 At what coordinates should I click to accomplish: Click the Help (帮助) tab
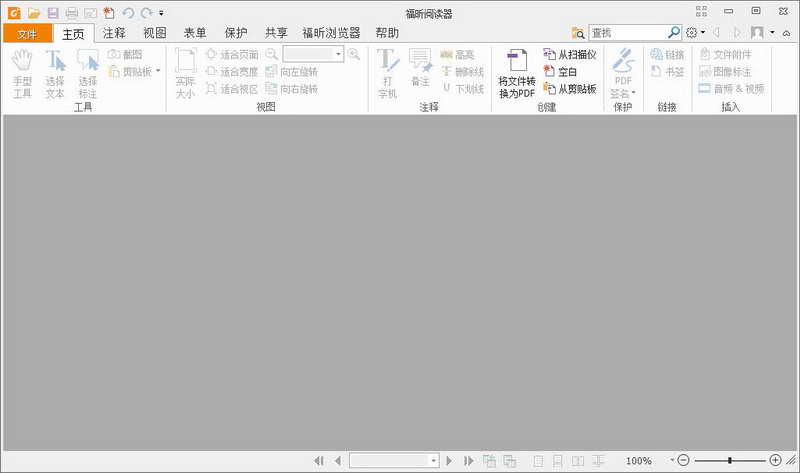tap(387, 33)
